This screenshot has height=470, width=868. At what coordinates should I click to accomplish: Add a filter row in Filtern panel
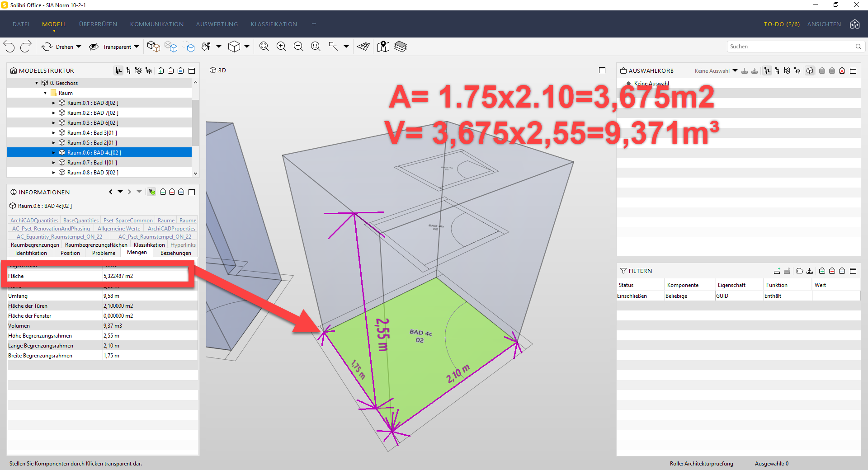coord(777,271)
